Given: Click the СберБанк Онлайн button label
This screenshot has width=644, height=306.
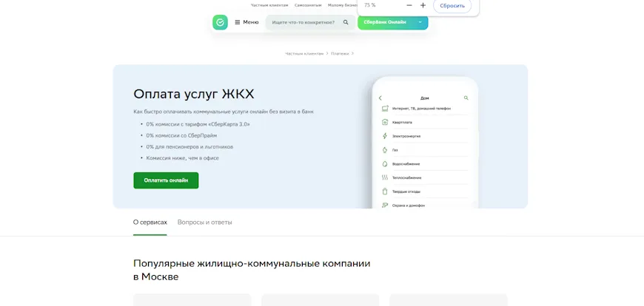Looking at the screenshot, I should (385, 22).
